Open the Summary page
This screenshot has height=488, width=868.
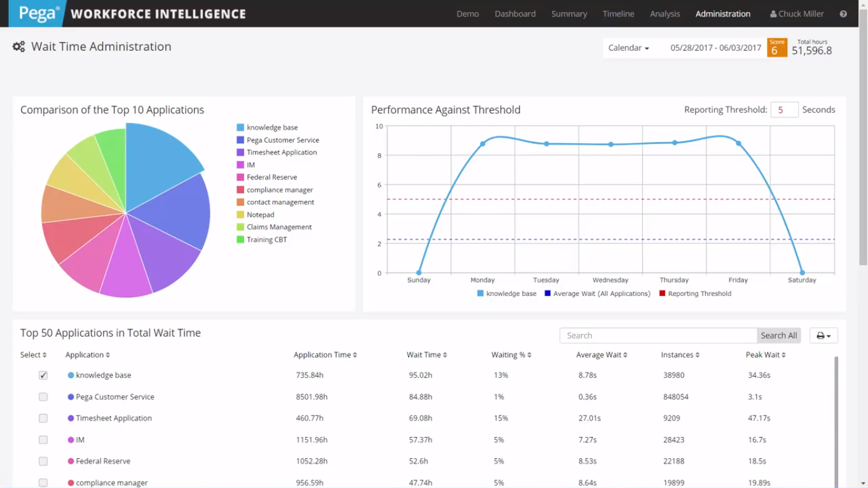[569, 14]
